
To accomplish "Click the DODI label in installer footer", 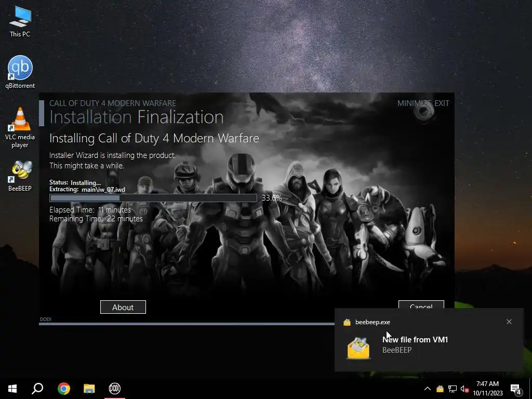I will 46,320.
